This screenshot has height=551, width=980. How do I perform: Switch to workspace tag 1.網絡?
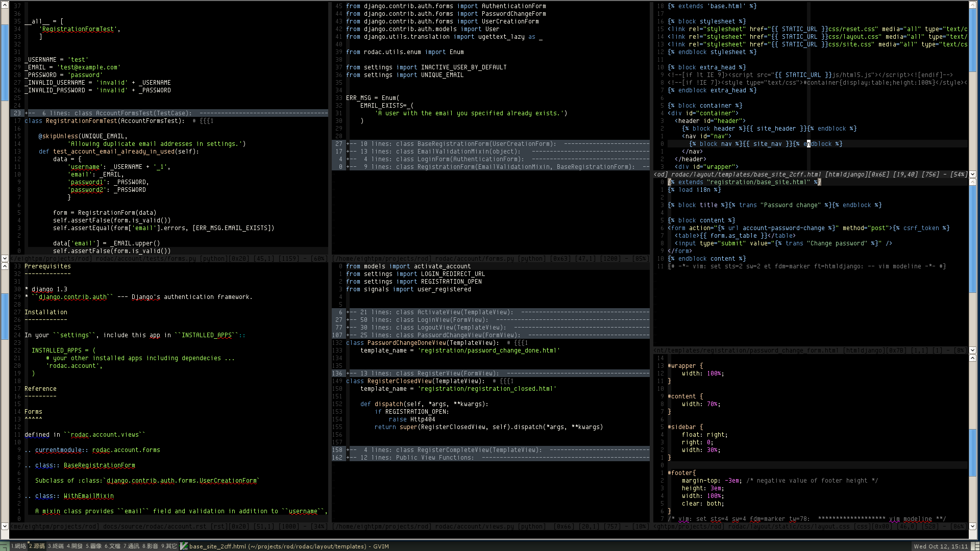[18, 546]
